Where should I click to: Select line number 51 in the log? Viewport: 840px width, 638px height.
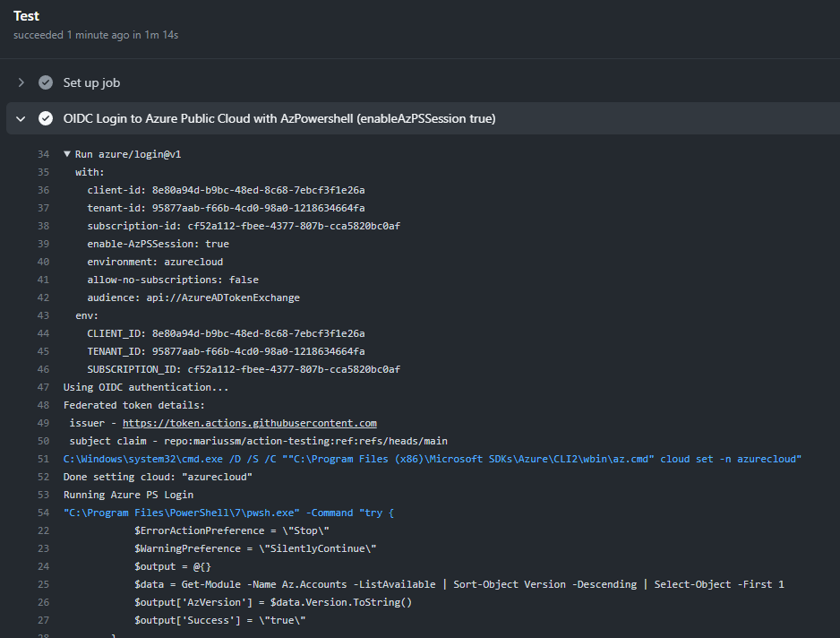(43, 459)
